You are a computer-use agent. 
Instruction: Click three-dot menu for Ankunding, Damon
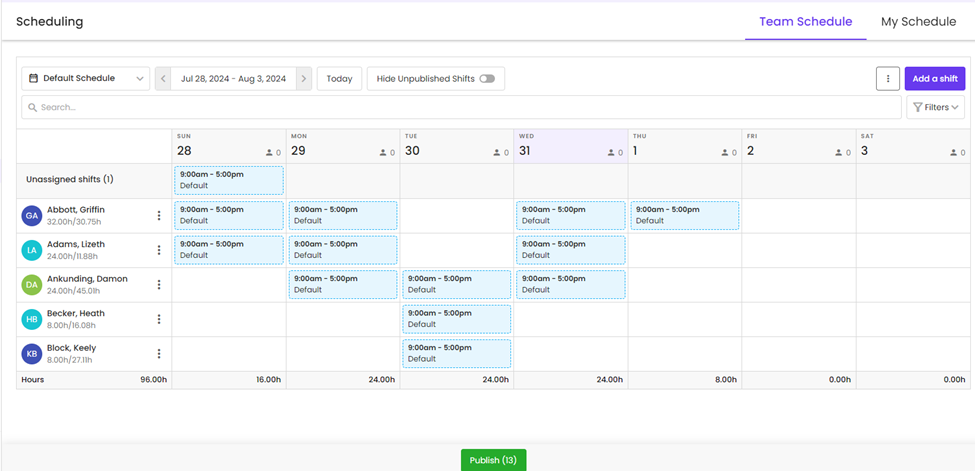pyautogui.click(x=159, y=285)
